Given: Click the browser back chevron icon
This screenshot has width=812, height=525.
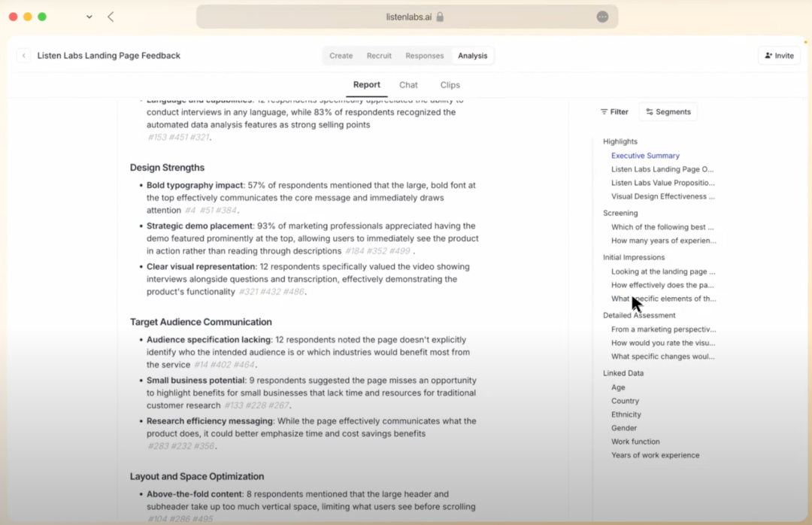Looking at the screenshot, I should 111,17.
